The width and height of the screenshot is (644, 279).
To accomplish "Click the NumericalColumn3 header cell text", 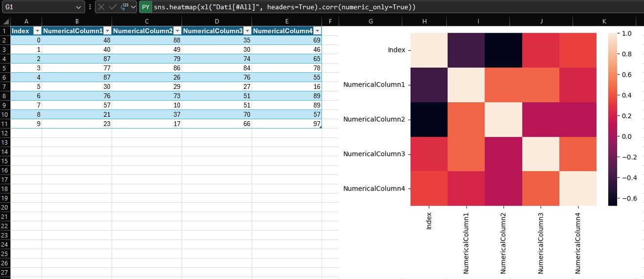I will tap(212, 30).
